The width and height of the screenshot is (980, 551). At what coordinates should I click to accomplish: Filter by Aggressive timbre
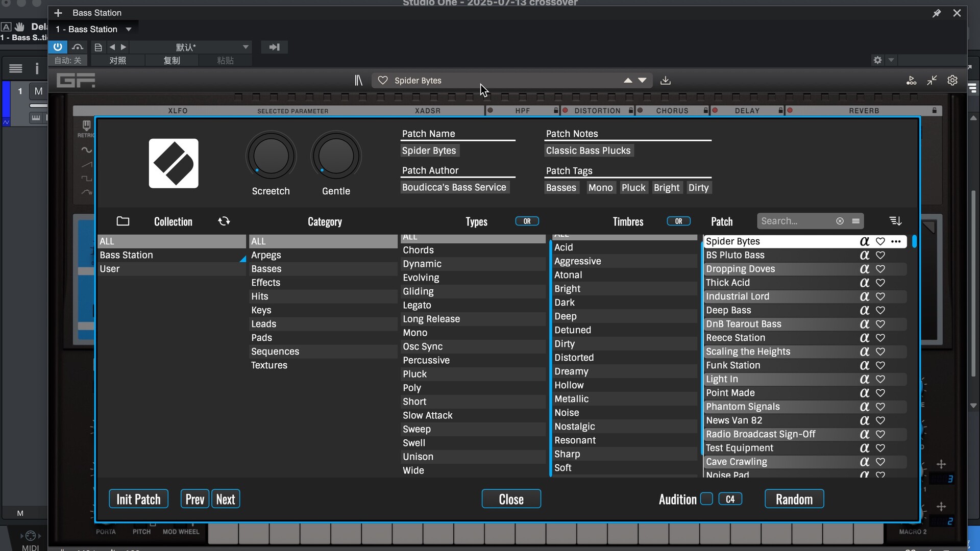[625, 261]
